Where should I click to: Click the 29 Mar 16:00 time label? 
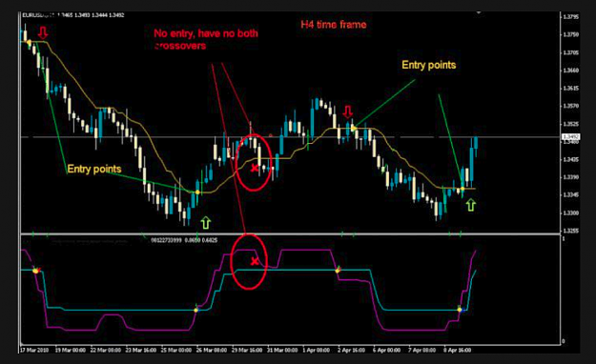[247, 350]
